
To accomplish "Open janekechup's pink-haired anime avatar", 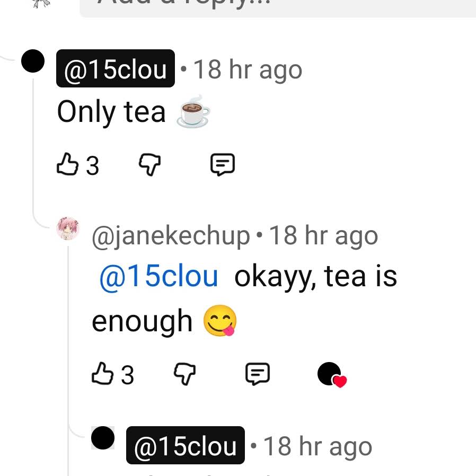I will [x=68, y=228].
